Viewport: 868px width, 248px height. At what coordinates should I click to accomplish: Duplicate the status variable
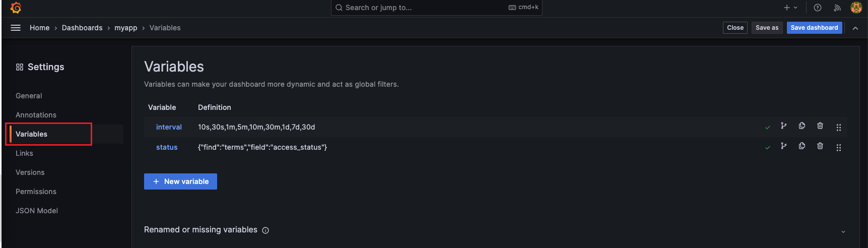pos(802,146)
